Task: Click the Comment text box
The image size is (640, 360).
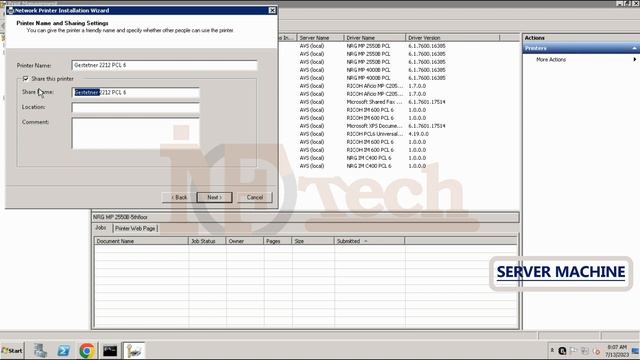Action: click(136, 133)
